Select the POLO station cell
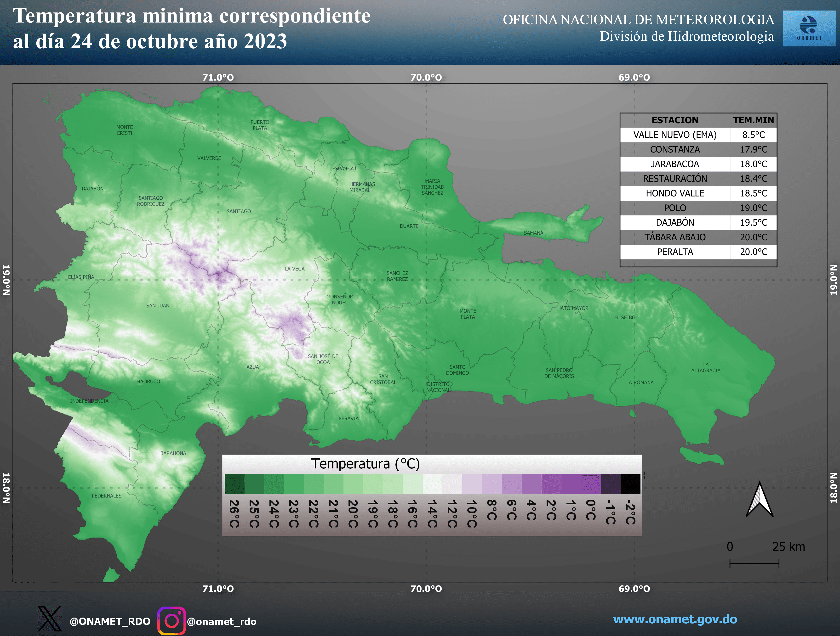Image resolution: width=840 pixels, height=636 pixels. pyautogui.click(x=675, y=208)
